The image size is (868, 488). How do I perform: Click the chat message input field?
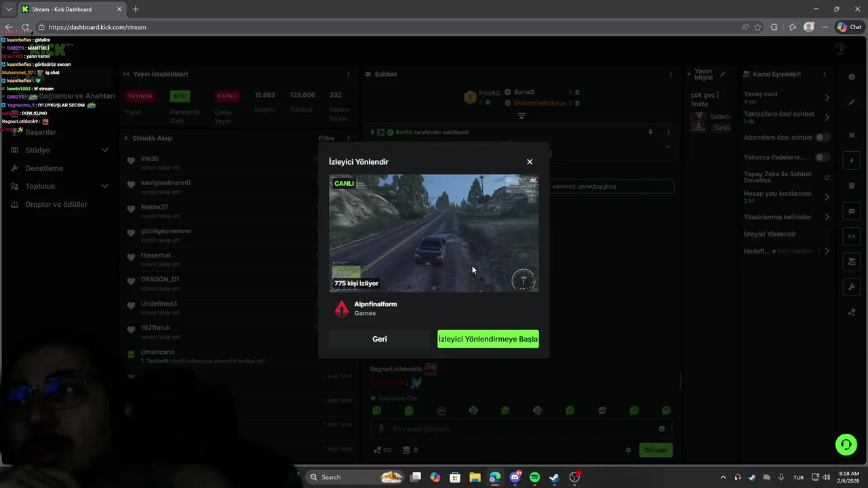(521, 429)
